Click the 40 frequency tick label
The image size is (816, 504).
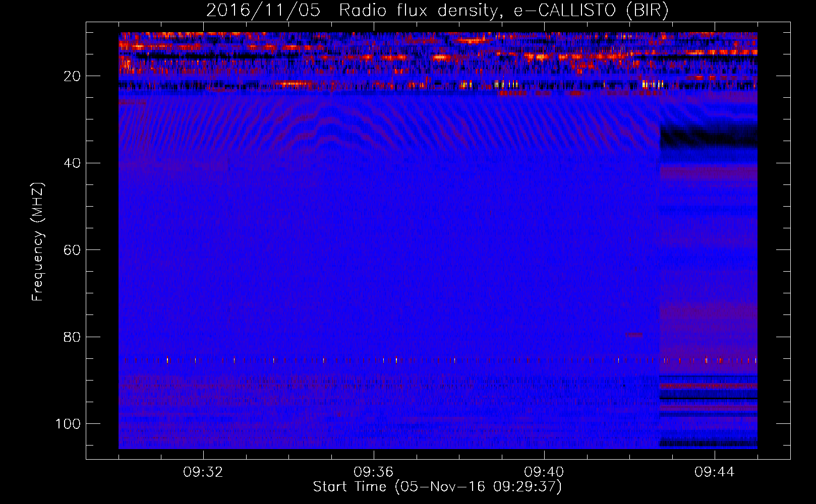point(73,163)
